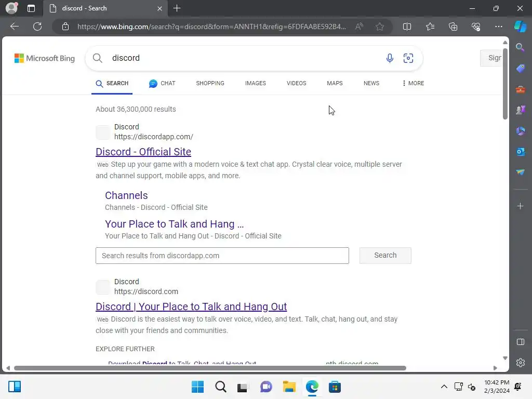Refresh the page
Image resolution: width=532 pixels, height=399 pixels.
click(37, 26)
